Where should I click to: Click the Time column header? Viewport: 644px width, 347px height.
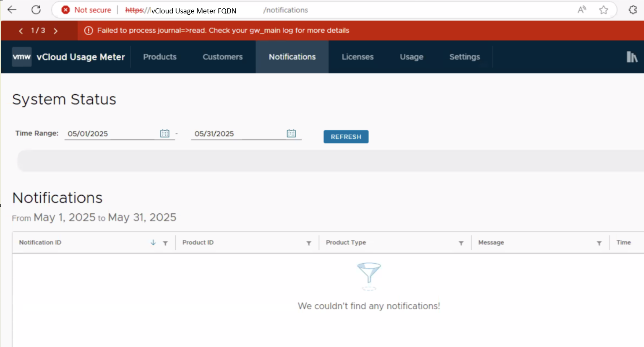pyautogui.click(x=623, y=242)
